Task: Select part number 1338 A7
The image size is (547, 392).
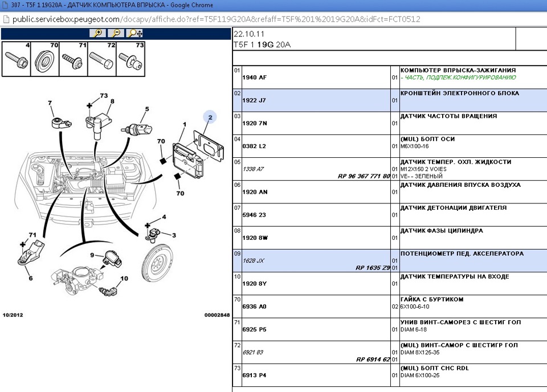Action: (x=253, y=169)
